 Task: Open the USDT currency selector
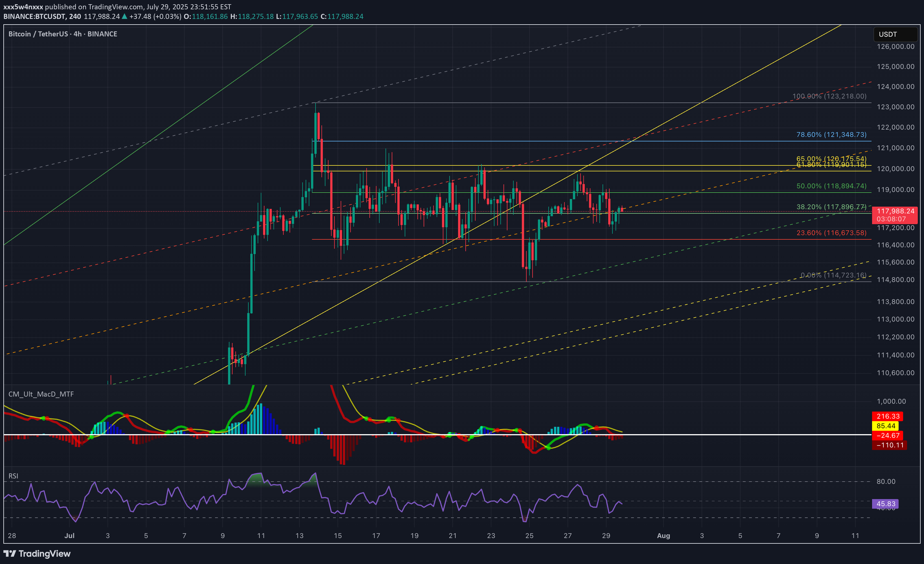tap(895, 34)
